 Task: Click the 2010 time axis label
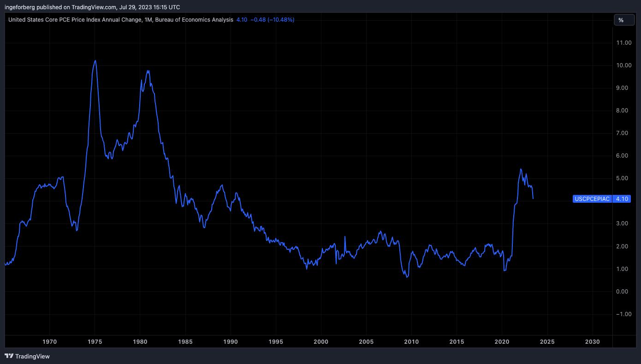(x=411, y=342)
